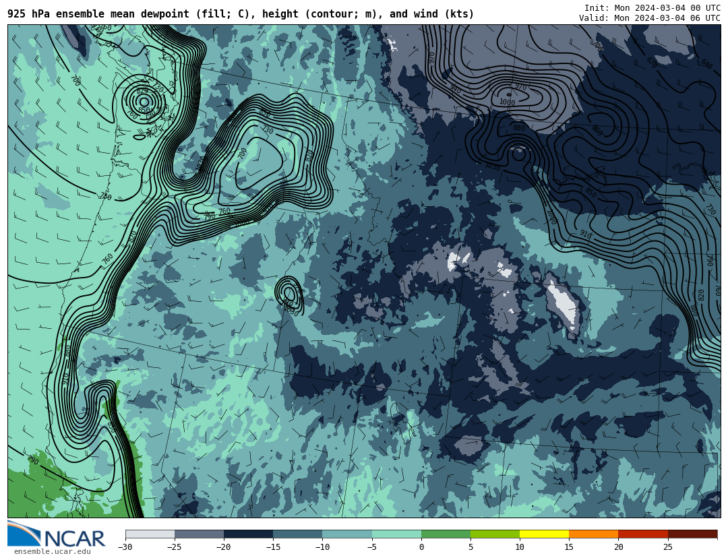
Task: Click the -25 colorbar tick label
Action: coord(175,547)
